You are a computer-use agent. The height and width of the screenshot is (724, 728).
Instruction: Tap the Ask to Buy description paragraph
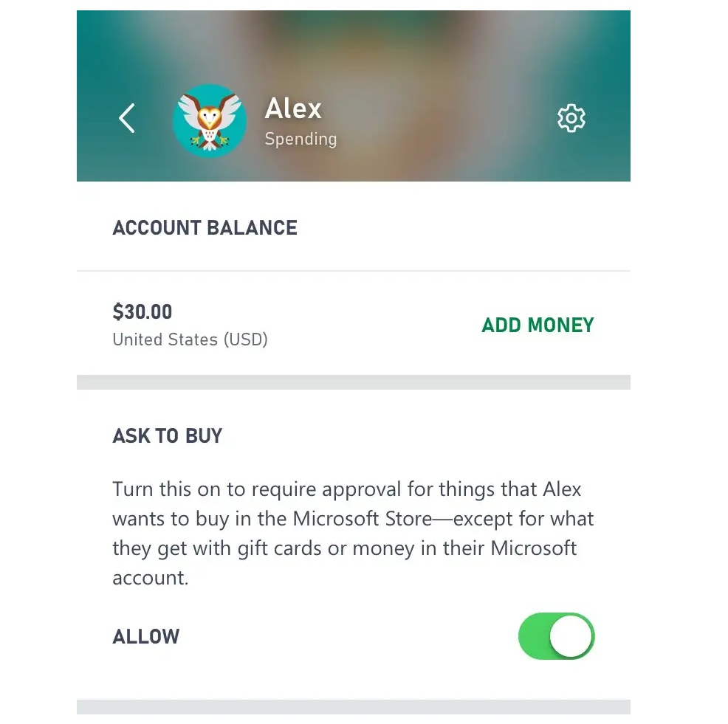(x=353, y=534)
